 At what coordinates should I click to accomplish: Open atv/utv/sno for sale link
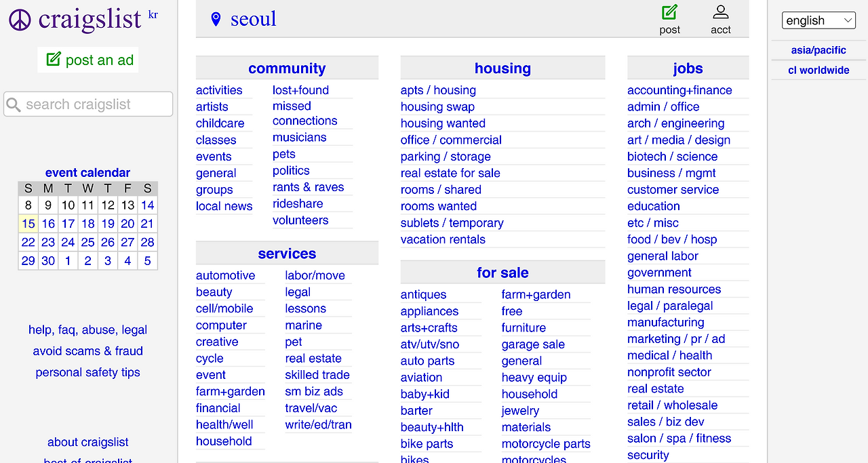point(429,344)
